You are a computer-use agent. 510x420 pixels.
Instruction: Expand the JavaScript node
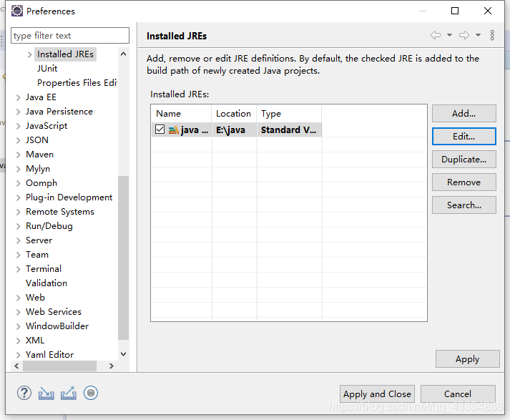pos(18,126)
